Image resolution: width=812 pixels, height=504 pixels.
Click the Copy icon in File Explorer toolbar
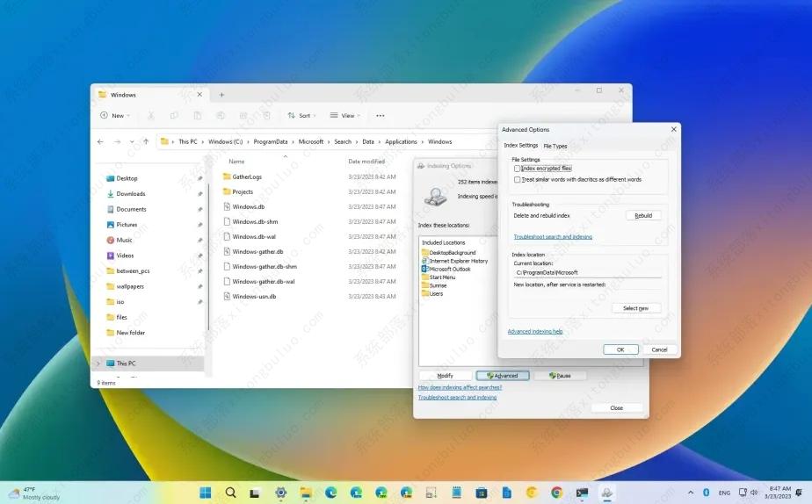coord(174,115)
